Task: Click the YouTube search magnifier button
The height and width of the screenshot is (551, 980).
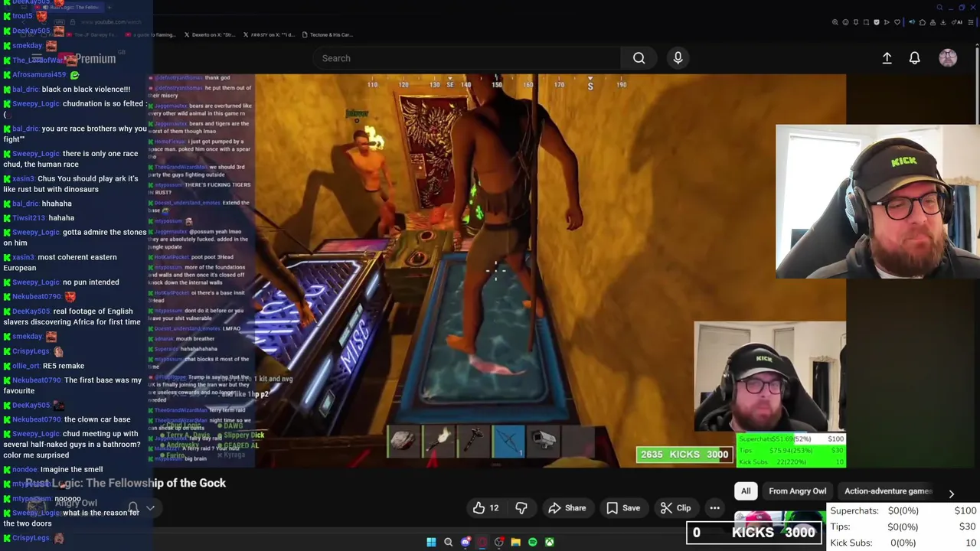Action: tap(639, 58)
